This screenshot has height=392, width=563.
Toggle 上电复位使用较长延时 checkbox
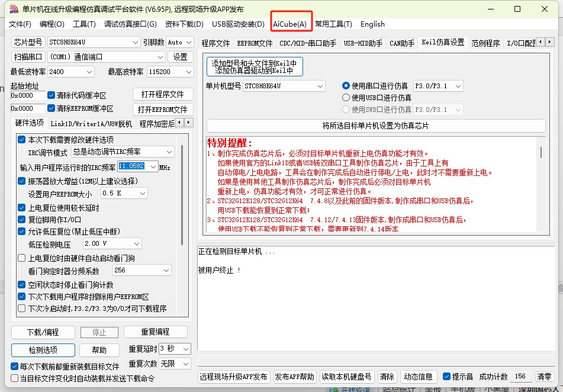click(21, 208)
